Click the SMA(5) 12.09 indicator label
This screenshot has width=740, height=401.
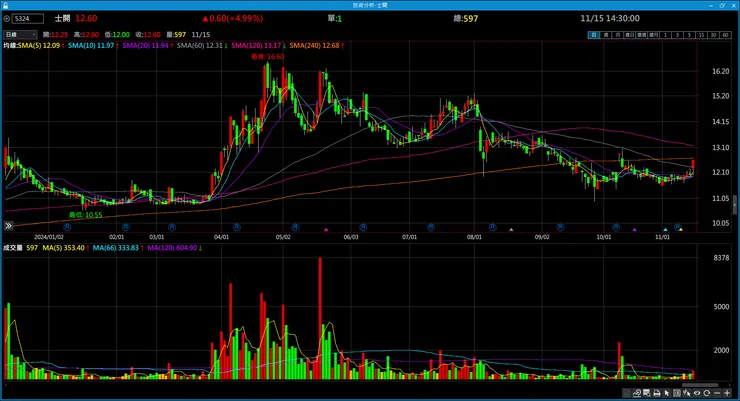[39, 46]
